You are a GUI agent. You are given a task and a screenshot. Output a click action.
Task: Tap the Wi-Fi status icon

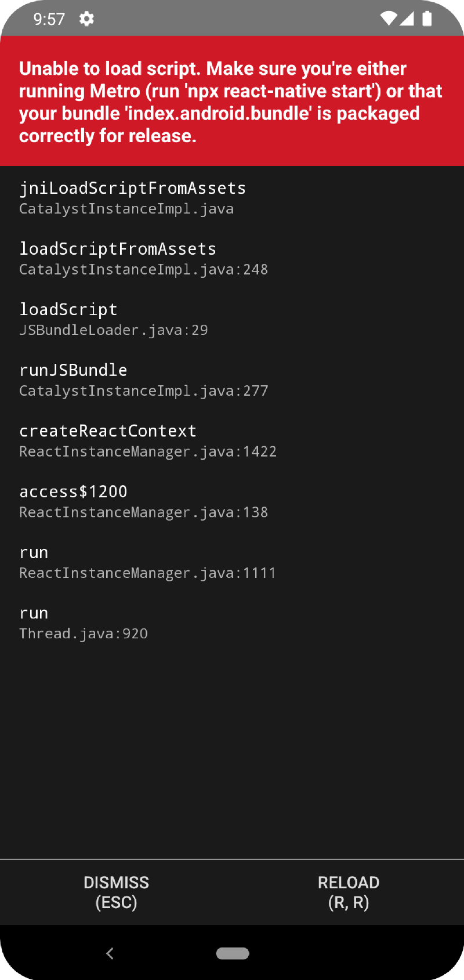tap(389, 19)
